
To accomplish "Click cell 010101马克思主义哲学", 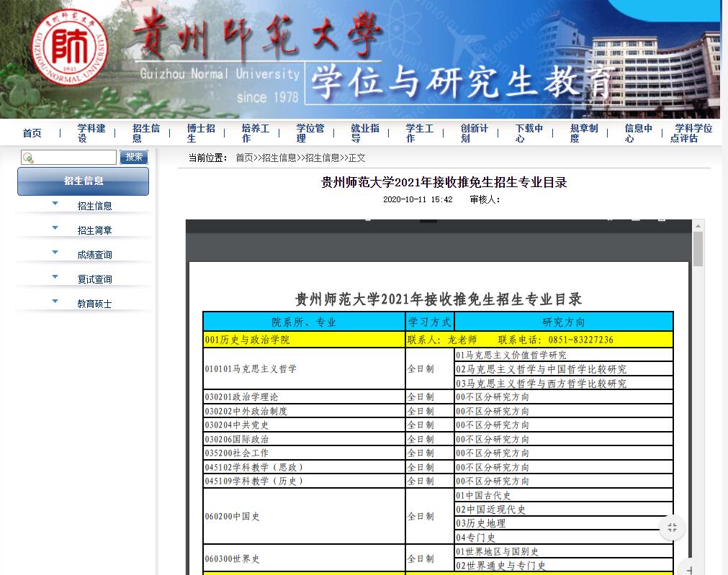I will pos(304,369).
